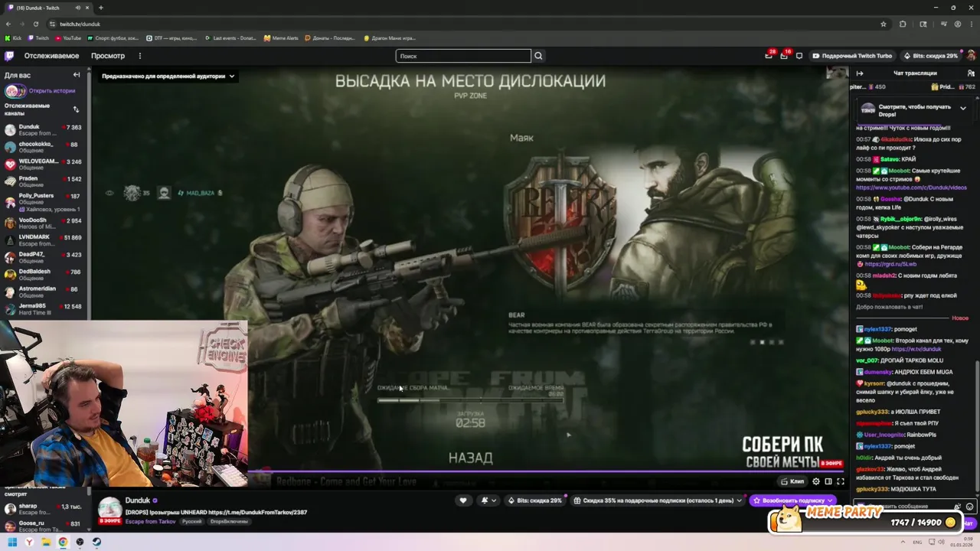The width and height of the screenshot is (980, 551).
Task: Open the notification bell dropdown
Action: 488,500
